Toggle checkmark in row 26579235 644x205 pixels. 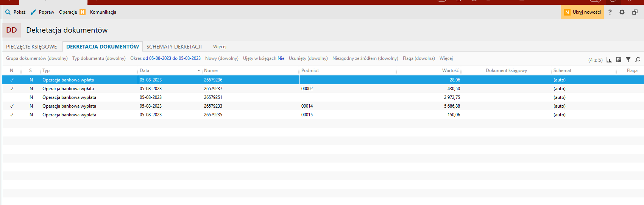coord(12,115)
